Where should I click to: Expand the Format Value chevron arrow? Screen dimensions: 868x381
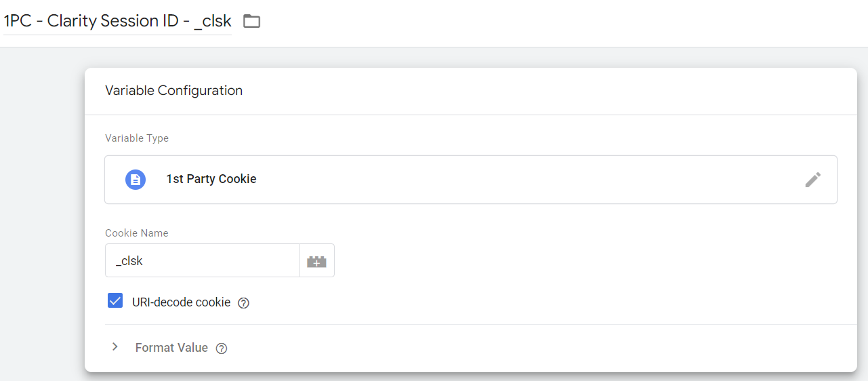click(115, 347)
